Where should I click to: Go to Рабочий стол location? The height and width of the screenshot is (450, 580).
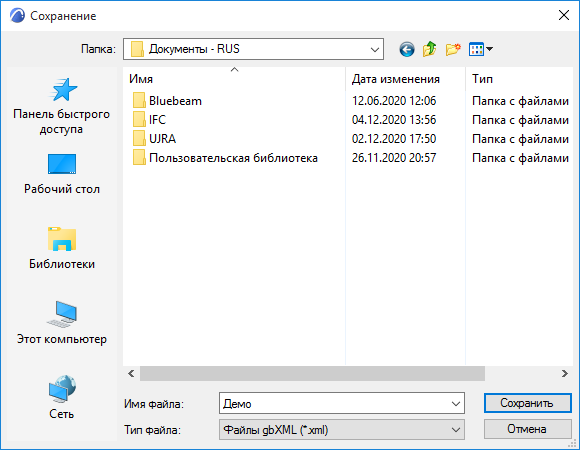tap(62, 174)
